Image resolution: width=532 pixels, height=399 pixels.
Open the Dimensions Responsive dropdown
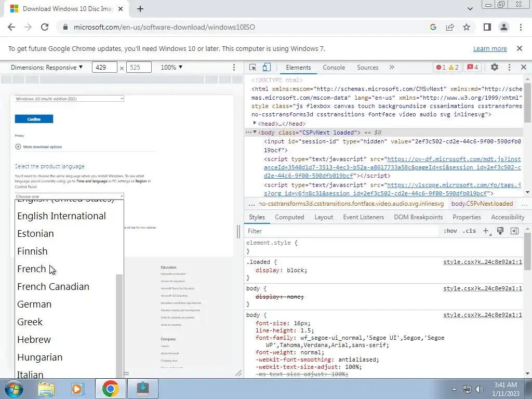pyautogui.click(x=47, y=67)
